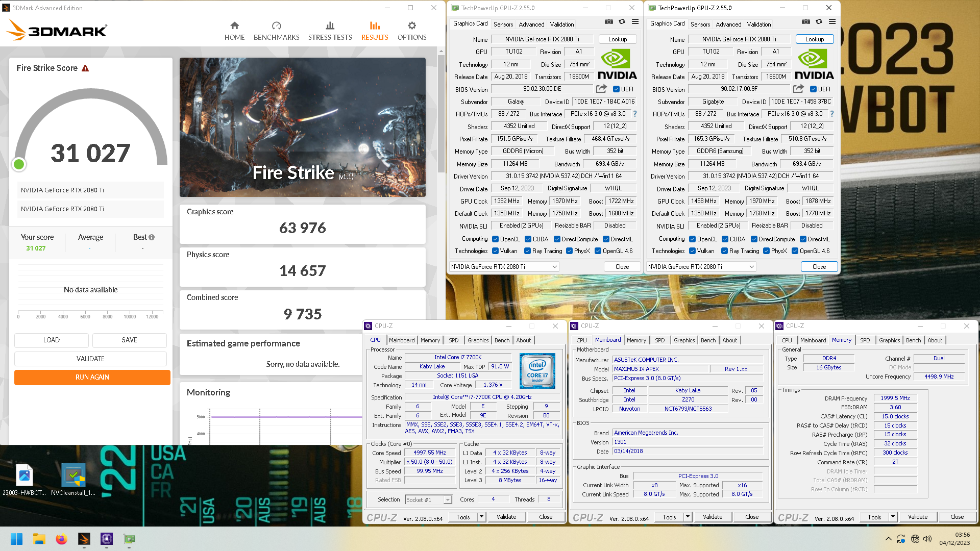
Task: Open the Results tab in 3DMark
Action: click(x=375, y=31)
